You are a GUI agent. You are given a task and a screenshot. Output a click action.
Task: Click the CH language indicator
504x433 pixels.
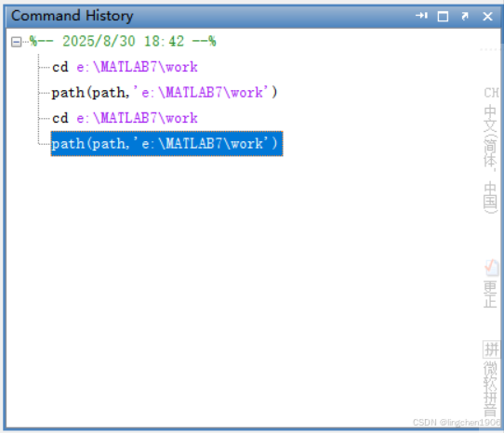(491, 93)
